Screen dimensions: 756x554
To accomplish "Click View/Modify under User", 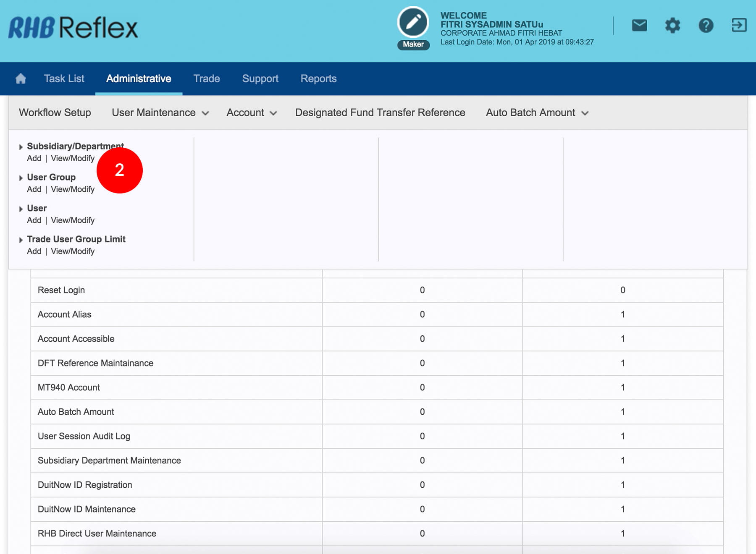I will pyautogui.click(x=73, y=220).
